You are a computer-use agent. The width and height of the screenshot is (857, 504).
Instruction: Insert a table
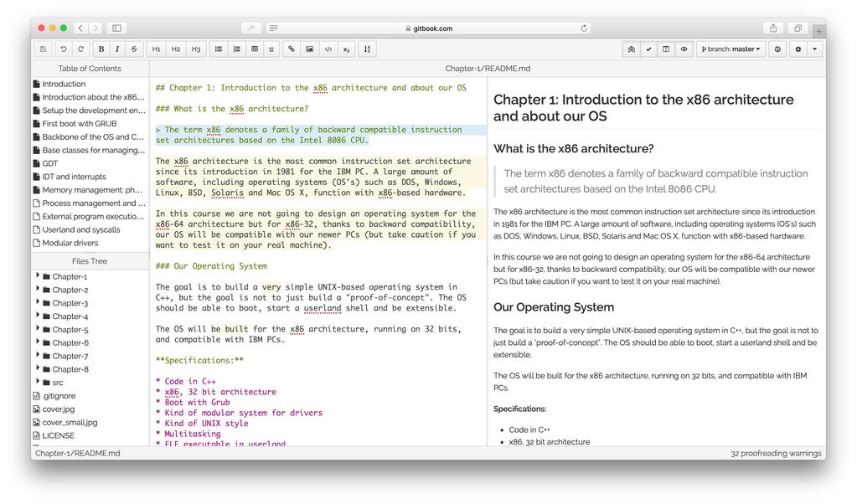254,49
